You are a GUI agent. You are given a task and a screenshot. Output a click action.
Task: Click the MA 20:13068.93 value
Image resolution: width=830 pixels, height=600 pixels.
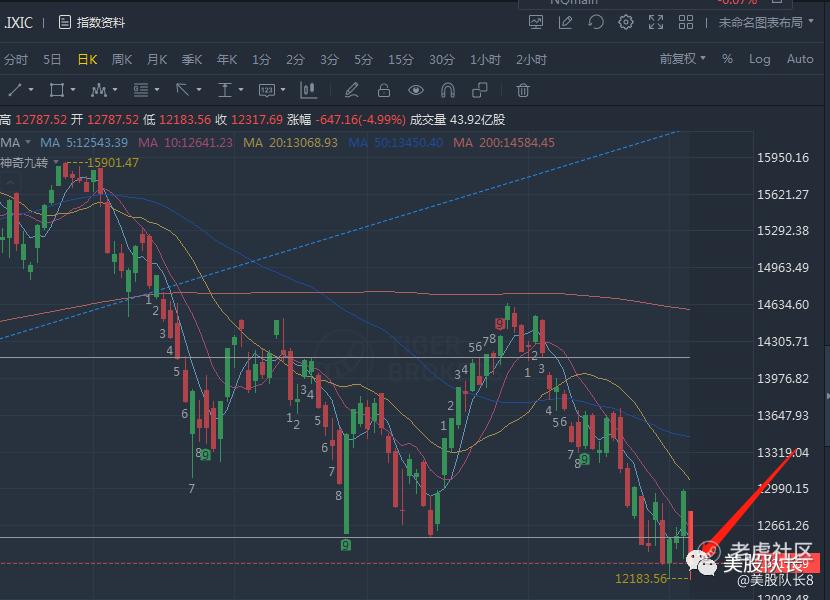click(290, 142)
